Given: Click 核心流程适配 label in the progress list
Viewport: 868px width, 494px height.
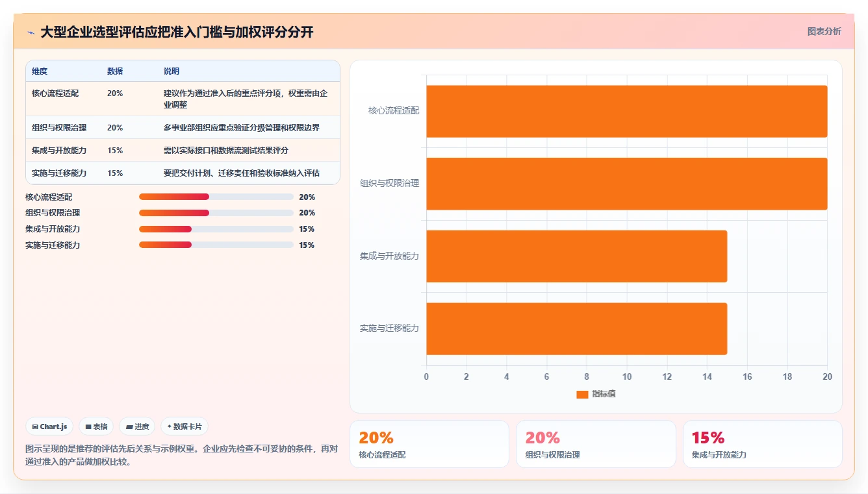Looking at the screenshot, I should [49, 197].
